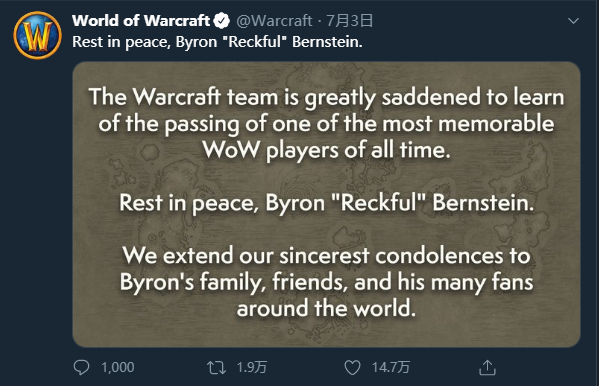Retweet using the arrows icon
Screen dimensions: 599x386
point(216,368)
